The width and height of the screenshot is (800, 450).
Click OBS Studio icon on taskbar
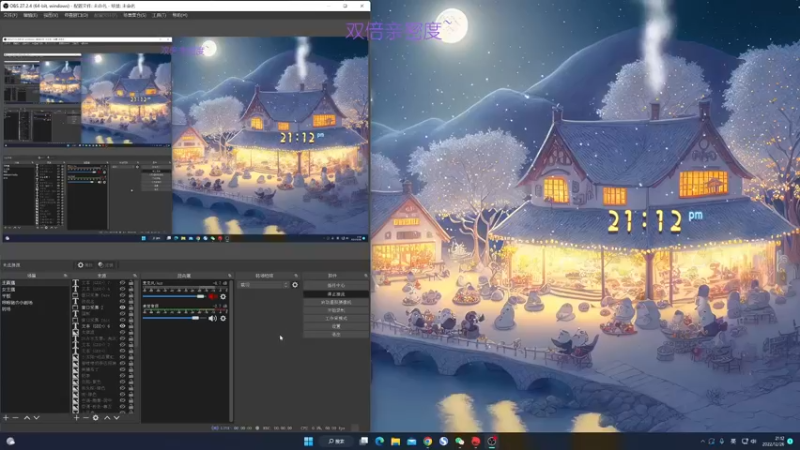tap(492, 441)
